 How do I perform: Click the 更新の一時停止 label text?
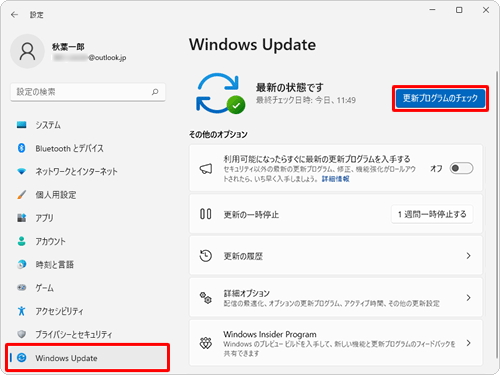point(251,214)
